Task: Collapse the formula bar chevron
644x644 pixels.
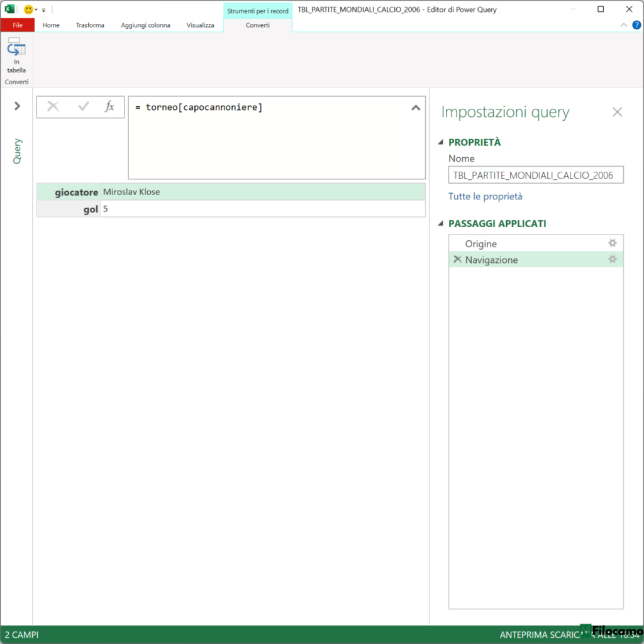Action: click(x=416, y=108)
